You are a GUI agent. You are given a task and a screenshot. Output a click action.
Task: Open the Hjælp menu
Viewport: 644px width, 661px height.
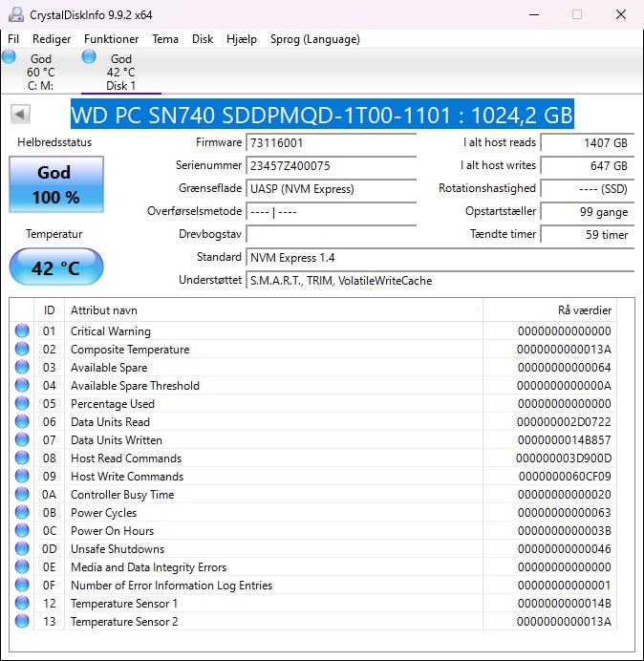(241, 39)
